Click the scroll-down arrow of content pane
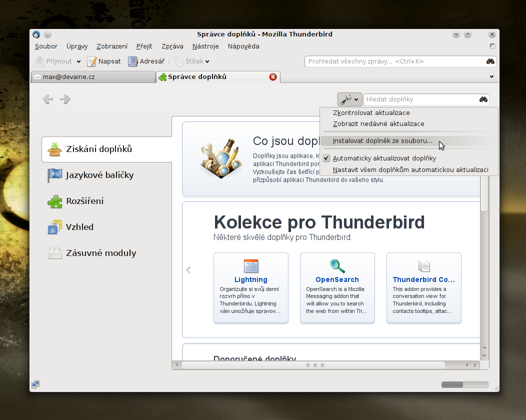526x420 pixels. [484, 355]
